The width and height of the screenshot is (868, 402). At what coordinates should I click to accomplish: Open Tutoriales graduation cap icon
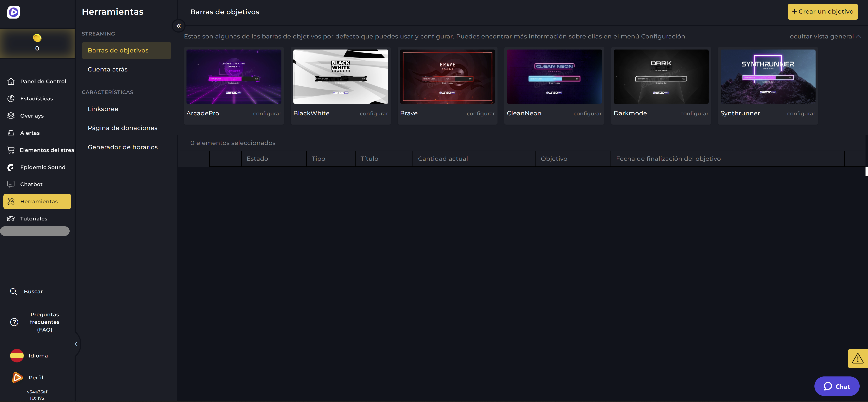tap(11, 218)
